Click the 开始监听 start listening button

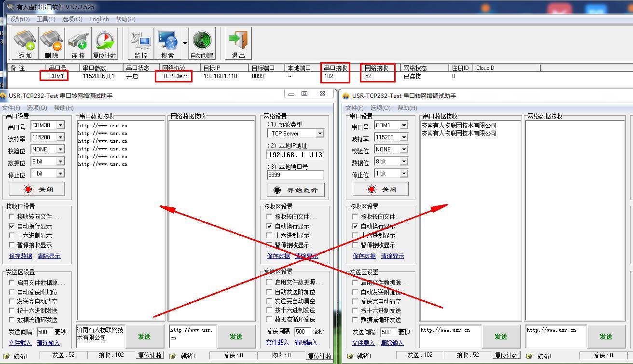296,190
